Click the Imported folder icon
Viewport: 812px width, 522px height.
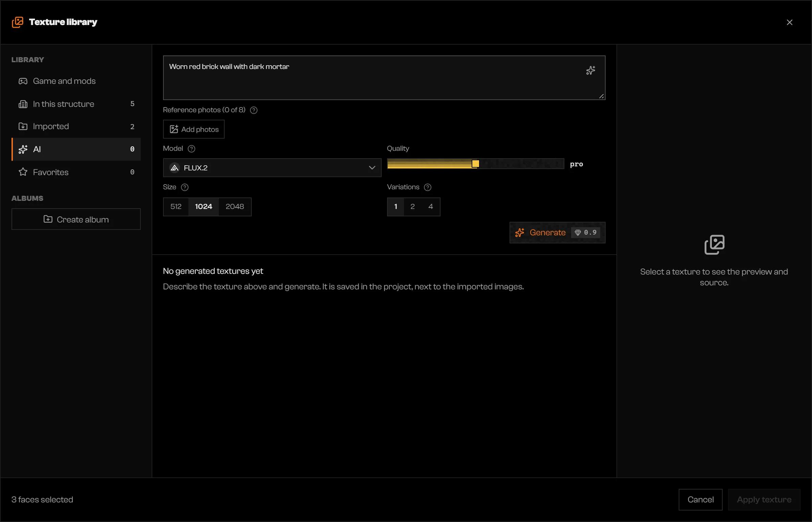(x=23, y=126)
